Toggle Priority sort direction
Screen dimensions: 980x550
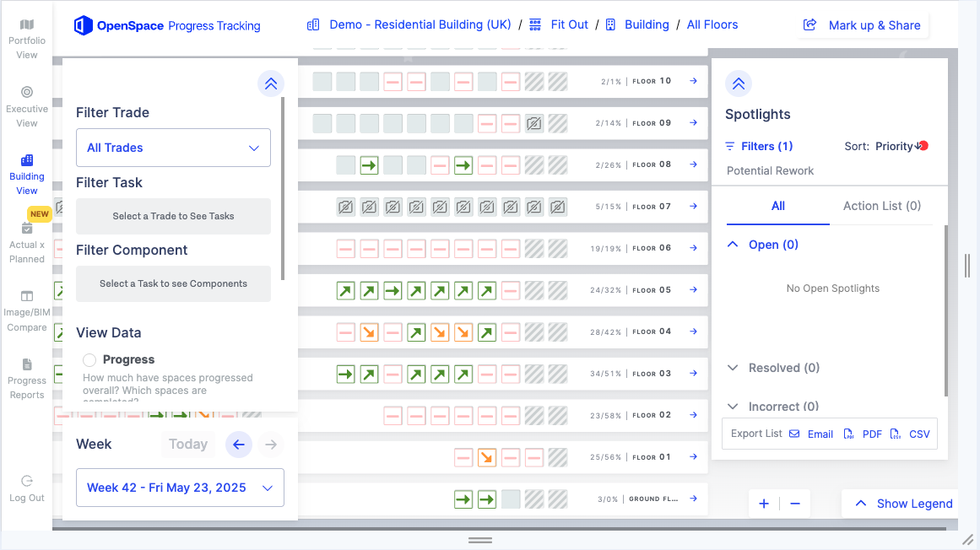pos(918,146)
